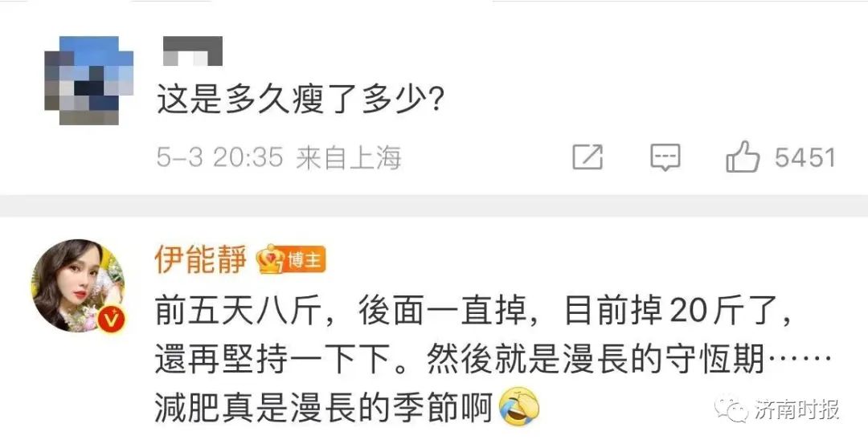Screen dimensions: 868x448
Task: Click the reply line 減肥真是漫長的季節啊
Action: pyautogui.click(x=324, y=408)
